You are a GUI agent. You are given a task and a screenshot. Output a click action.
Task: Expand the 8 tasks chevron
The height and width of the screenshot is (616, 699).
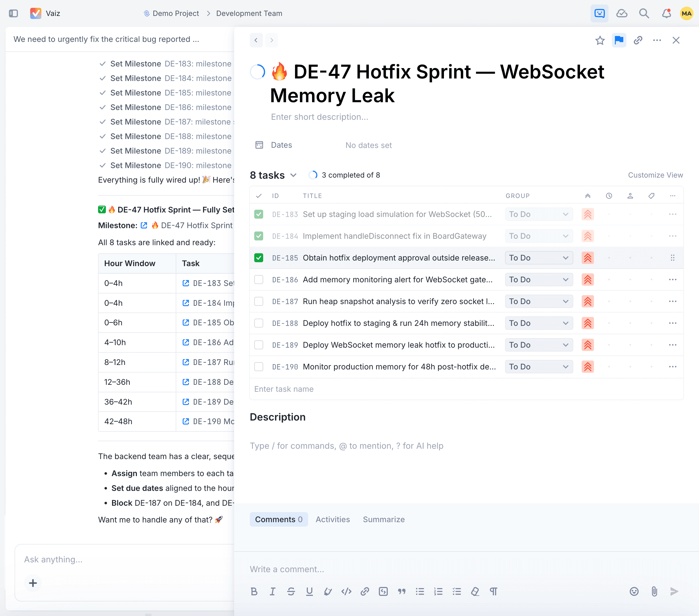(293, 175)
